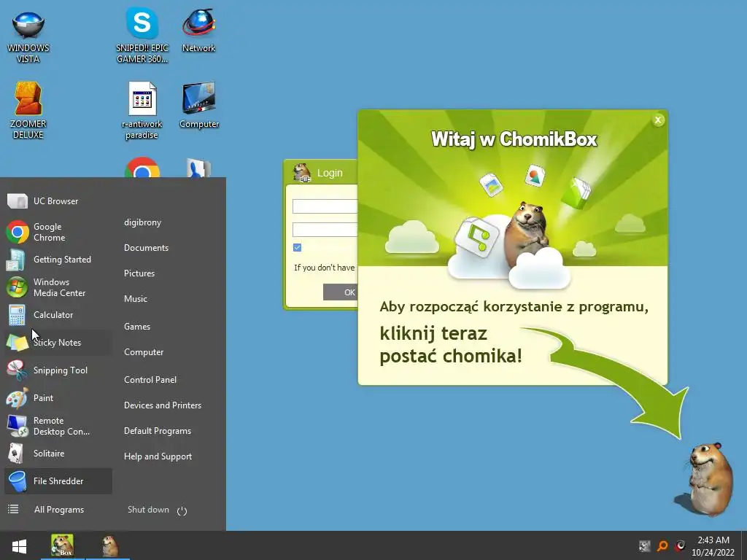Open the digibrony user folder
Image resolution: width=747 pixels, height=560 pixels.
[x=142, y=222]
